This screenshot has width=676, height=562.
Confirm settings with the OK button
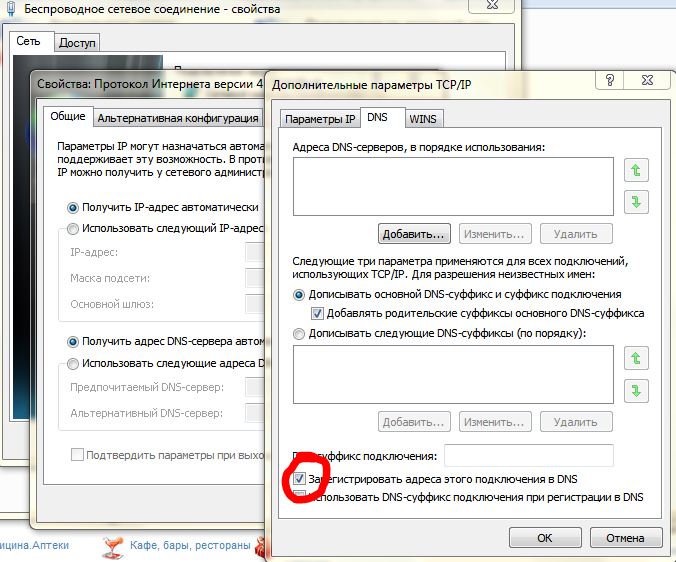tap(544, 538)
